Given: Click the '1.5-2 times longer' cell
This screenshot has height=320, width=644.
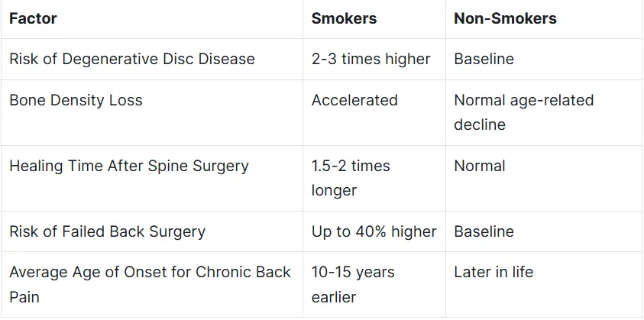Looking at the screenshot, I should 349,177.
